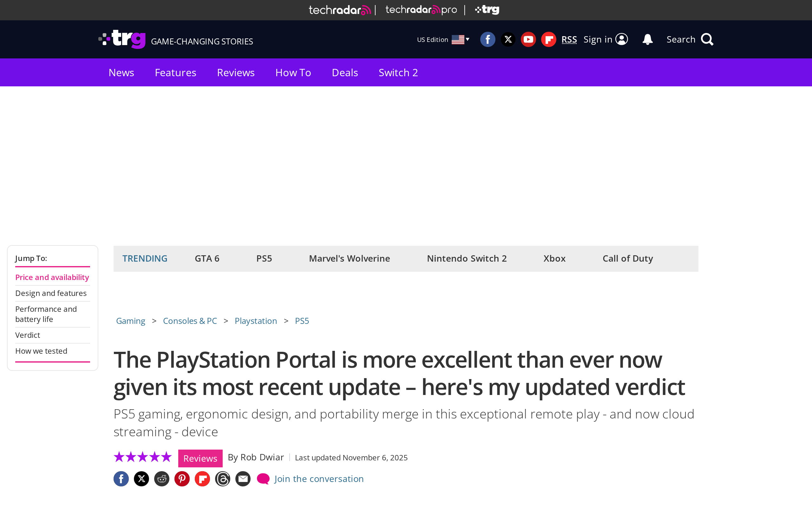Click the TRENDING label

pos(145,258)
